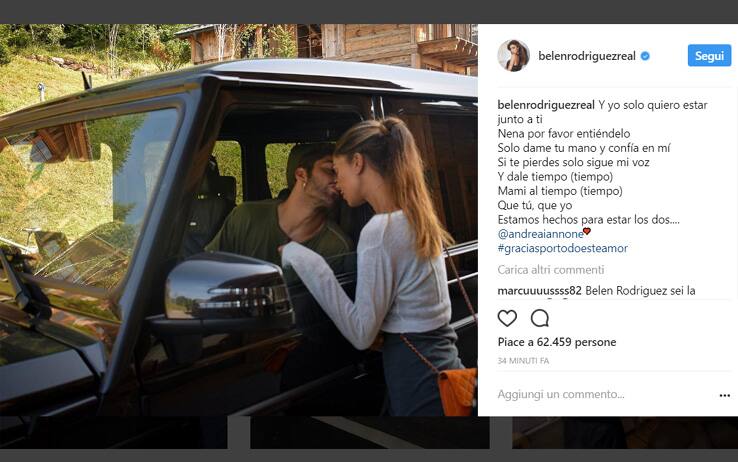Click the main post photo of the car
This screenshot has height=462, width=738.
239,220
